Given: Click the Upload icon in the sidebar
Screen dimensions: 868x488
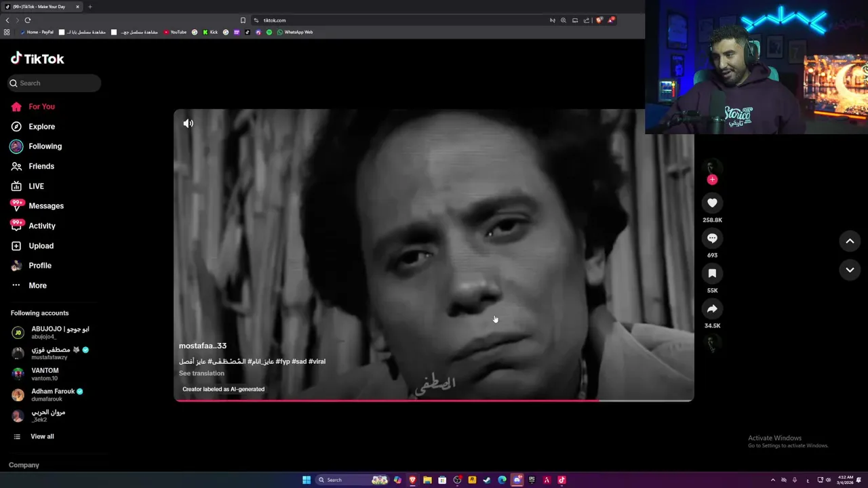Looking at the screenshot, I should click(16, 246).
